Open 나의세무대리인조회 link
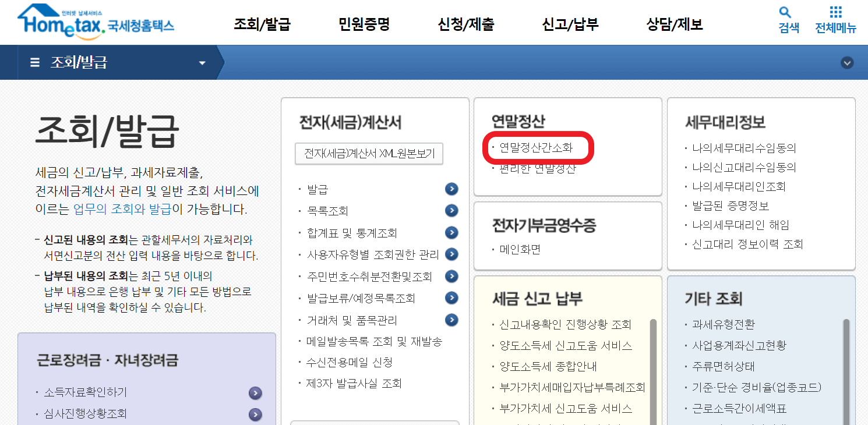The image size is (868, 425). click(x=739, y=186)
